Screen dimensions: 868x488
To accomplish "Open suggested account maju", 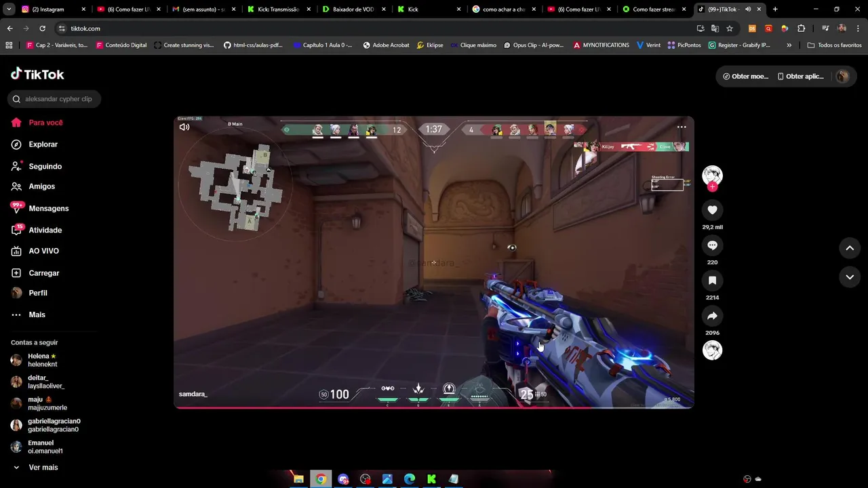I will pos(41,403).
